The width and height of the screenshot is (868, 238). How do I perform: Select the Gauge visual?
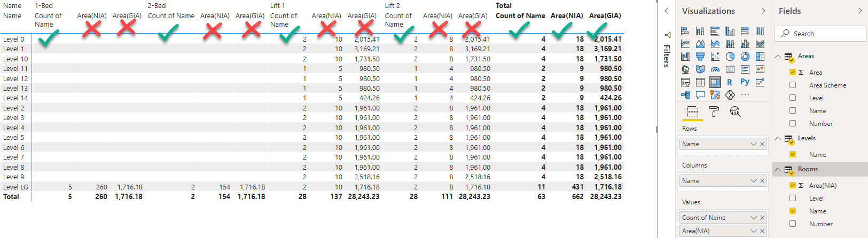[x=715, y=69]
